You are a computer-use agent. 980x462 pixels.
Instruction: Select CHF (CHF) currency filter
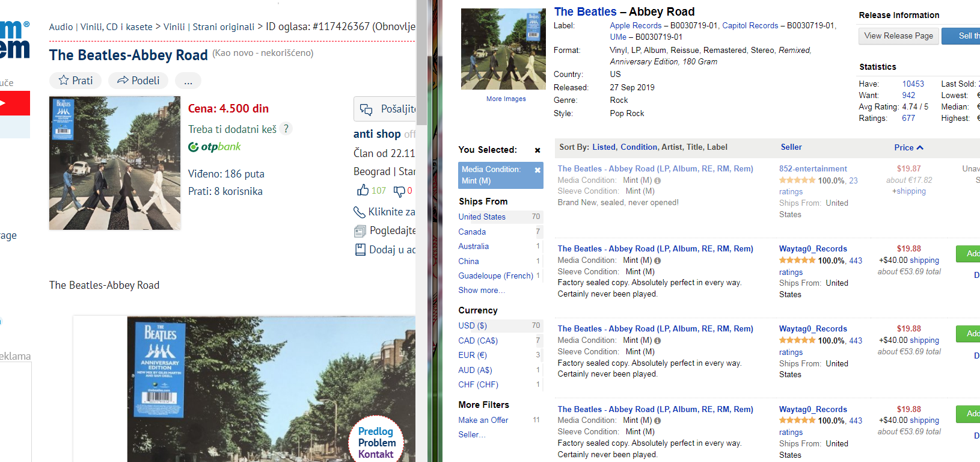[478, 384]
